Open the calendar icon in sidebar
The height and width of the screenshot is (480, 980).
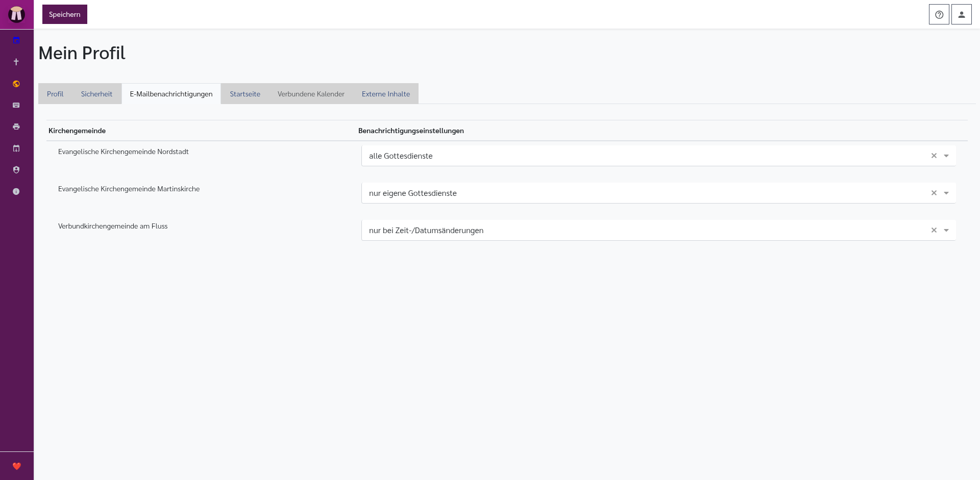[16, 40]
